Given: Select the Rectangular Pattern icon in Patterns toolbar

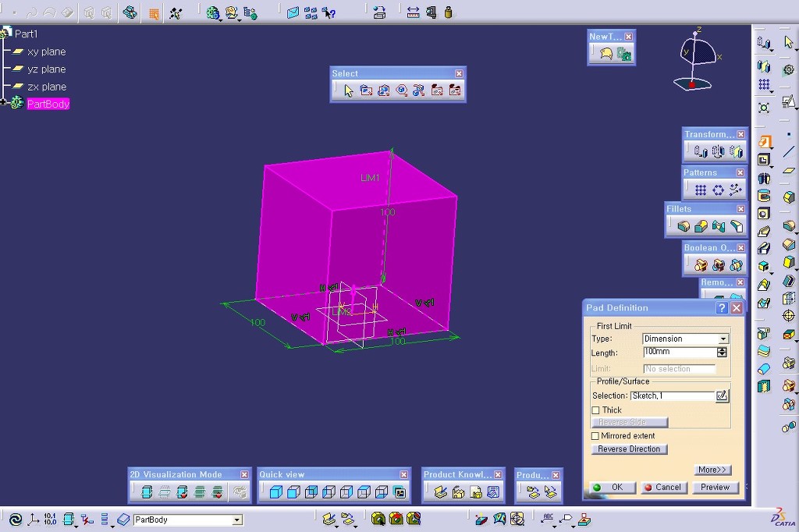Looking at the screenshot, I should pos(701,190).
